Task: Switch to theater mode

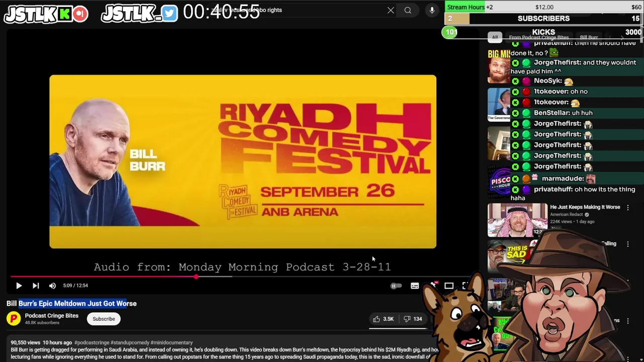Action: coord(449,286)
